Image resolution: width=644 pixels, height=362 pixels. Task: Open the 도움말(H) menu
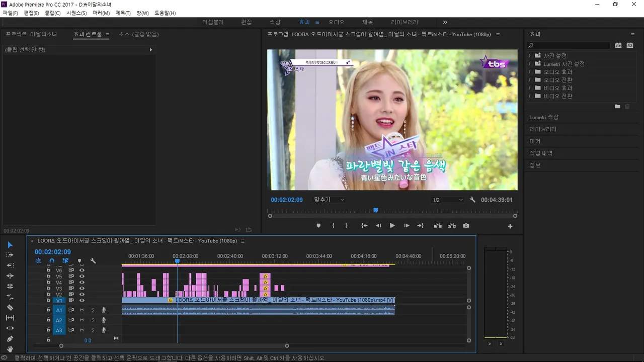coord(165,13)
